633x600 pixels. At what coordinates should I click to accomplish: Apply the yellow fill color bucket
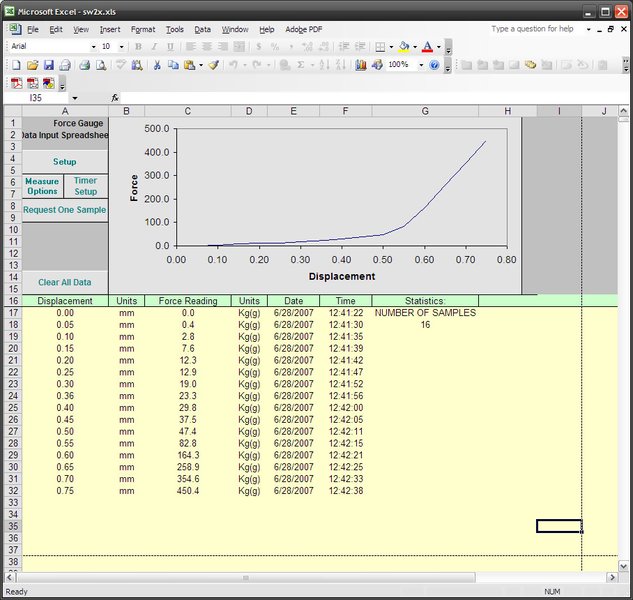[x=403, y=47]
